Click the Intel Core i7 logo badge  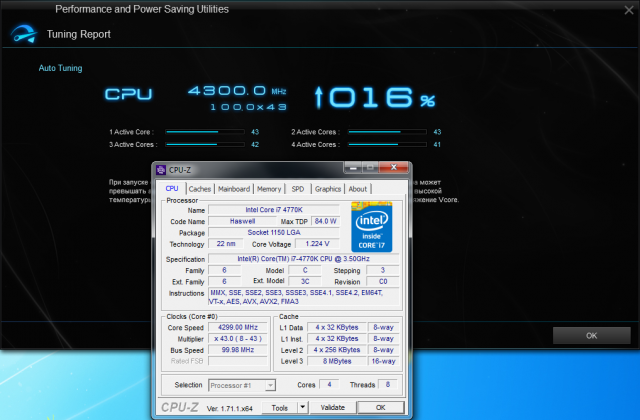371,227
